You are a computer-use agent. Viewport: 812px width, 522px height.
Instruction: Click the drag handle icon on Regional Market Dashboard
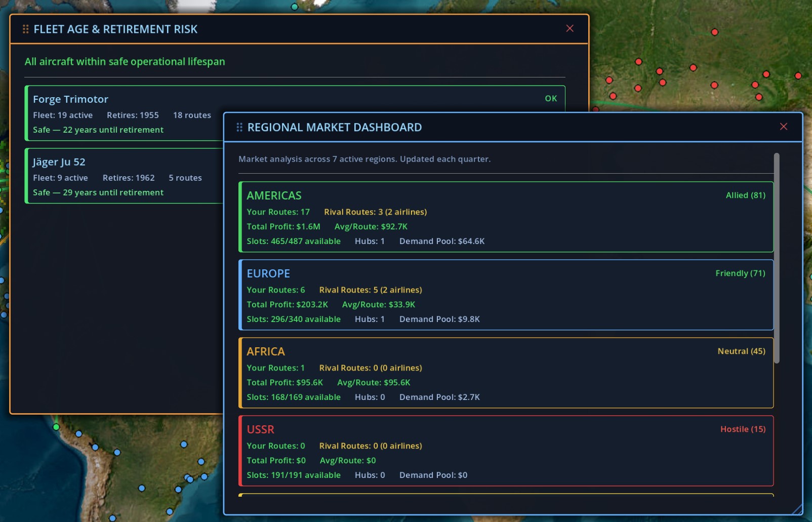(x=239, y=127)
